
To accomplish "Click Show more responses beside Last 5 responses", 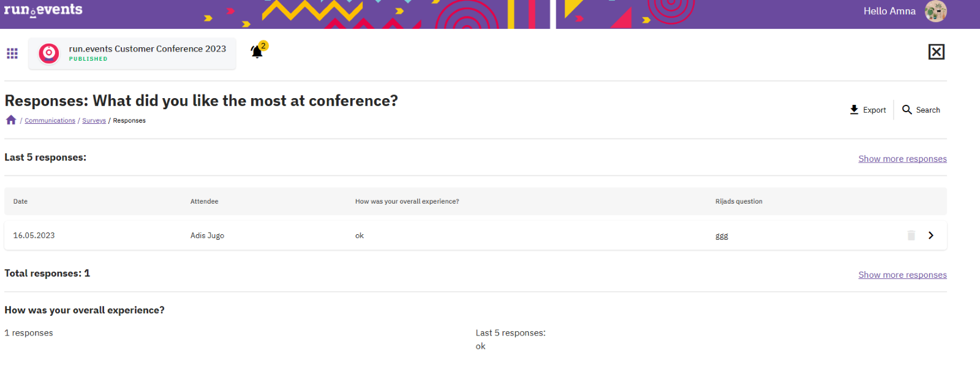I will (x=902, y=159).
